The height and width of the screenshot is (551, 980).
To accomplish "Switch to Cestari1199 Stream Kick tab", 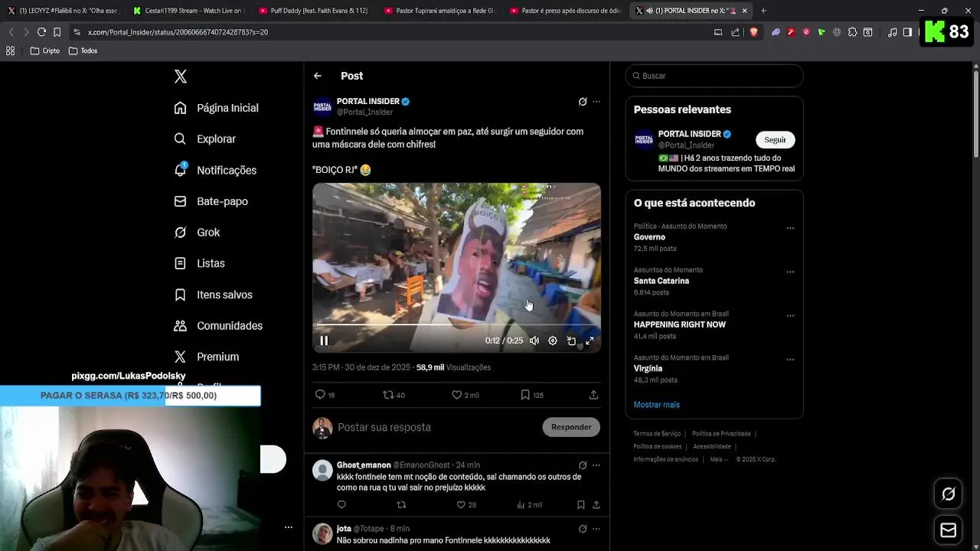I will [x=188, y=11].
